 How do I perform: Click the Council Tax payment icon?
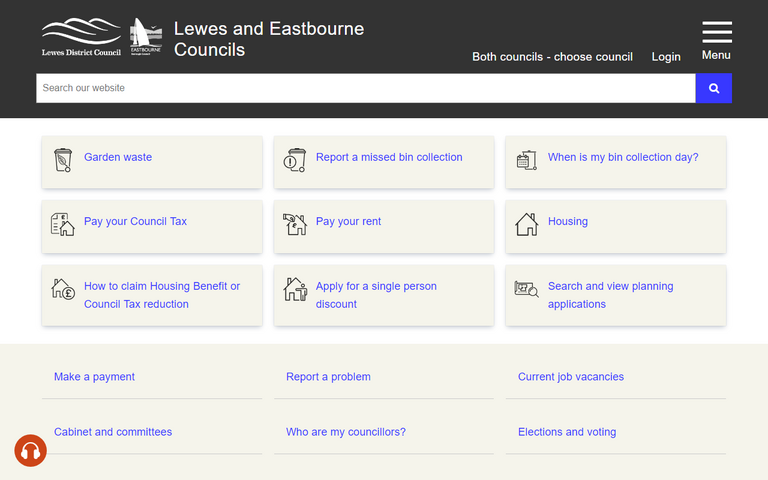coord(63,223)
